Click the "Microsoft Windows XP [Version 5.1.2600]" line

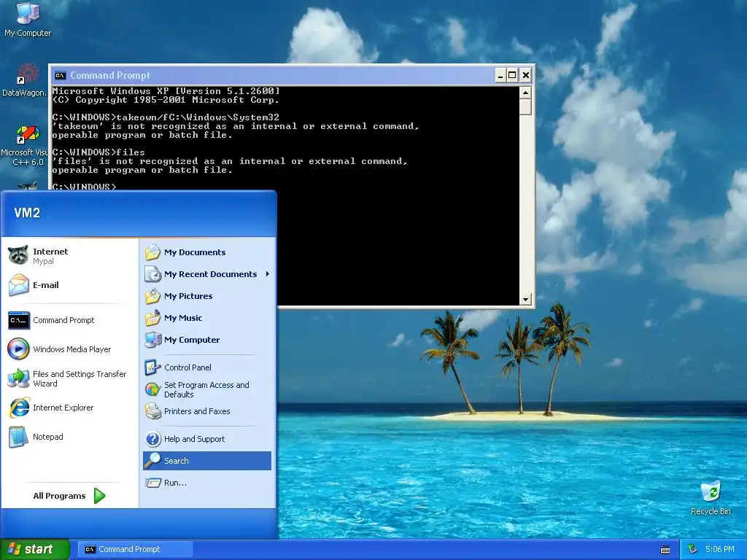click(x=166, y=91)
